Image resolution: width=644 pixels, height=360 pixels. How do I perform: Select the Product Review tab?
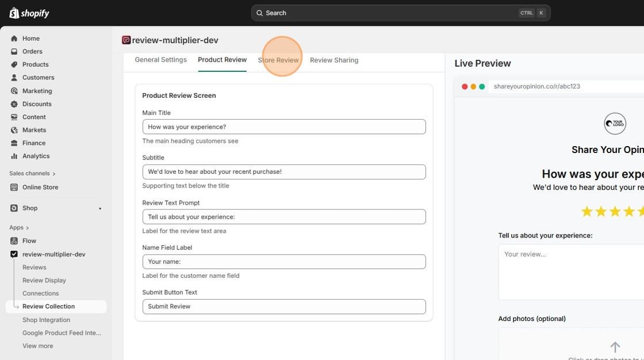pos(222,60)
